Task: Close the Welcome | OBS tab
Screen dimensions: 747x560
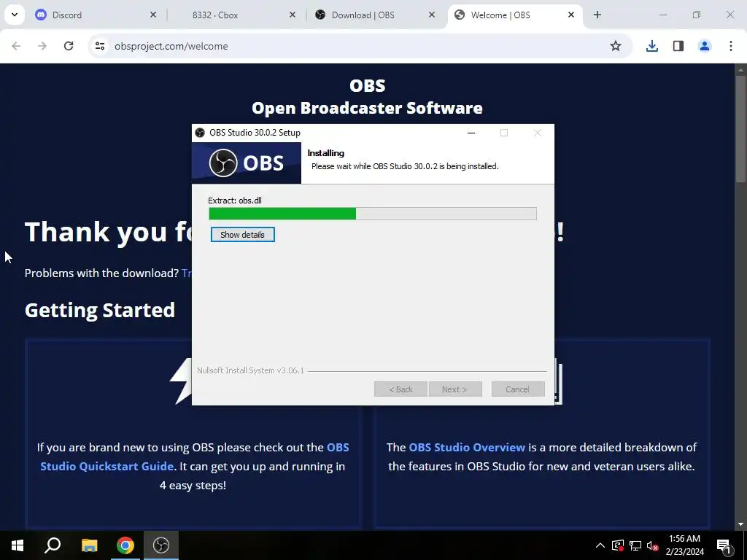Action: coord(571,15)
